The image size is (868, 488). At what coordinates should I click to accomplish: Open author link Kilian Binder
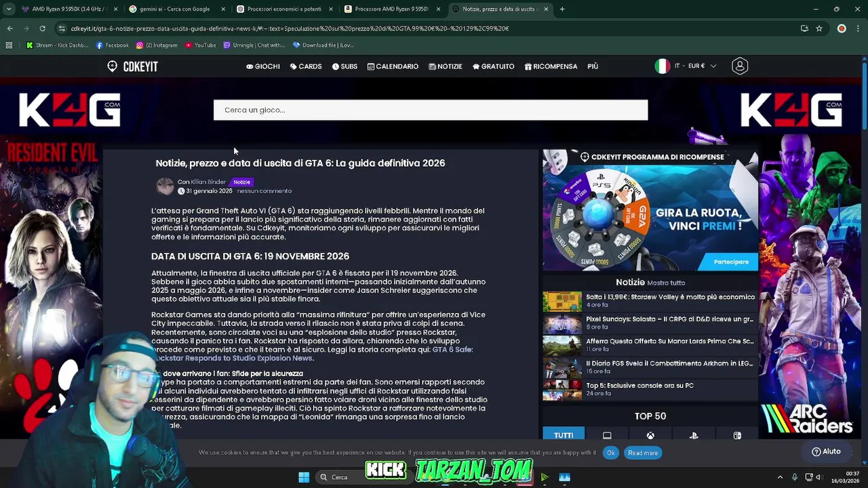[208, 182]
